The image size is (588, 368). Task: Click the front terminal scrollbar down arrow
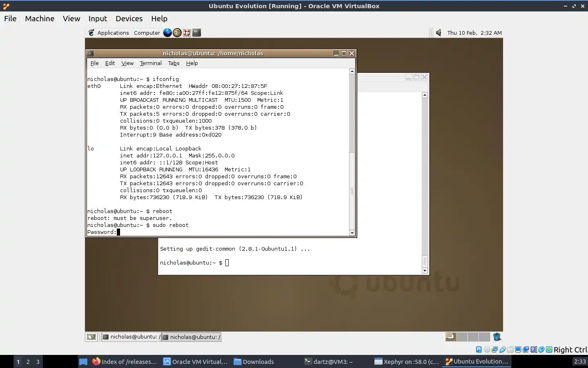click(x=352, y=233)
